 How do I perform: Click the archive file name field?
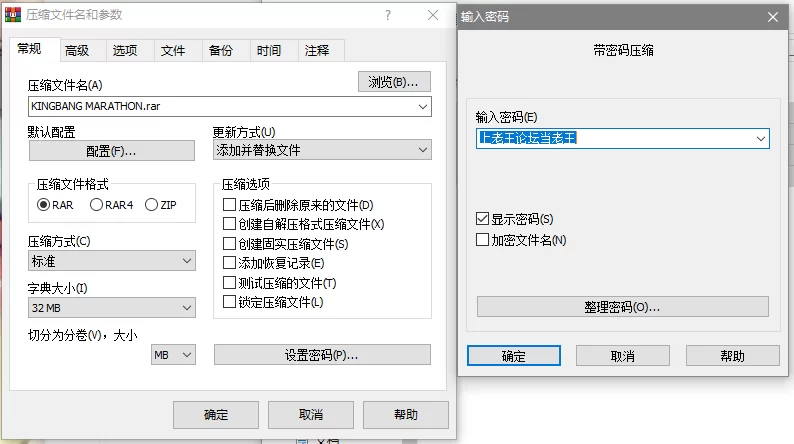pos(220,106)
